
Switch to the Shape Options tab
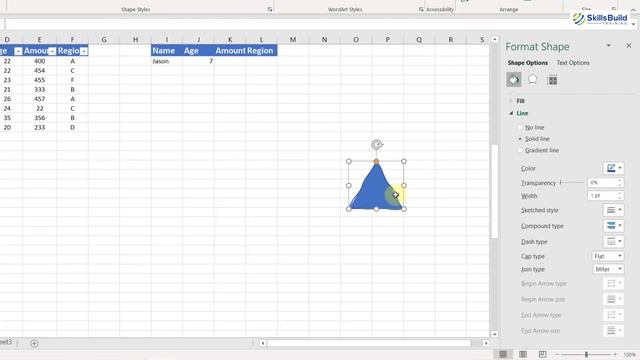(x=528, y=63)
